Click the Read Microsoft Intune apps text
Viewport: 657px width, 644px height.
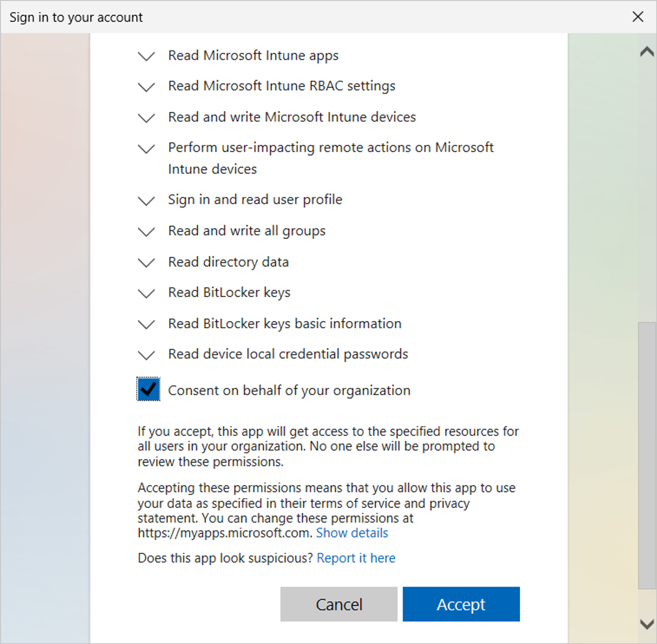point(253,56)
